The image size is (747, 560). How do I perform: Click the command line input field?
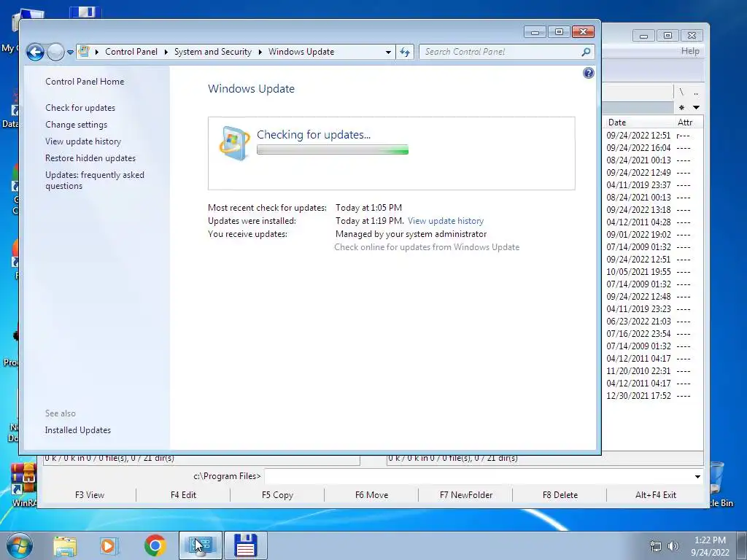tap(479, 476)
